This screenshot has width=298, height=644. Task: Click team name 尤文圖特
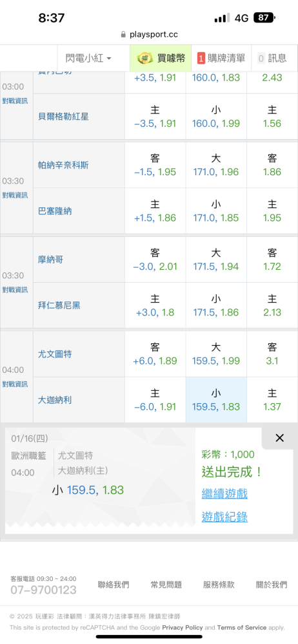(54, 354)
